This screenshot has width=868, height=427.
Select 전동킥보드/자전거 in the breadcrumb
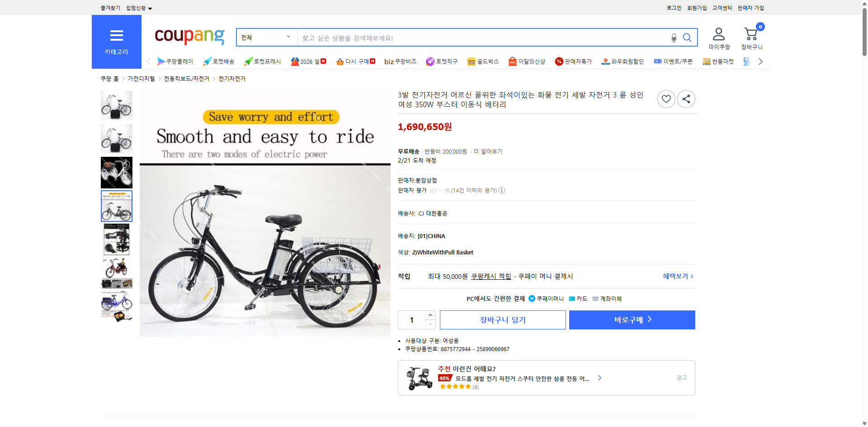point(186,78)
